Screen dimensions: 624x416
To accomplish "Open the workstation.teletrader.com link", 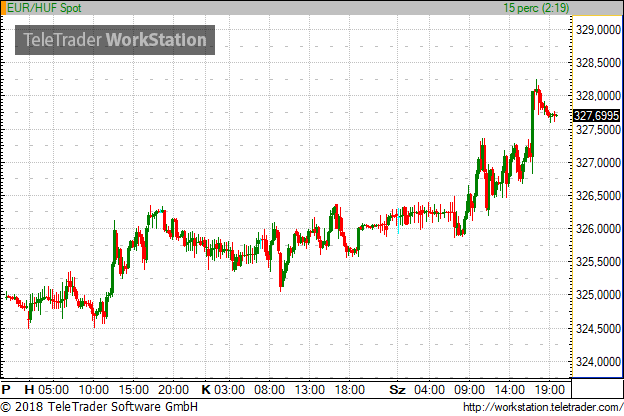I will (x=543, y=407).
